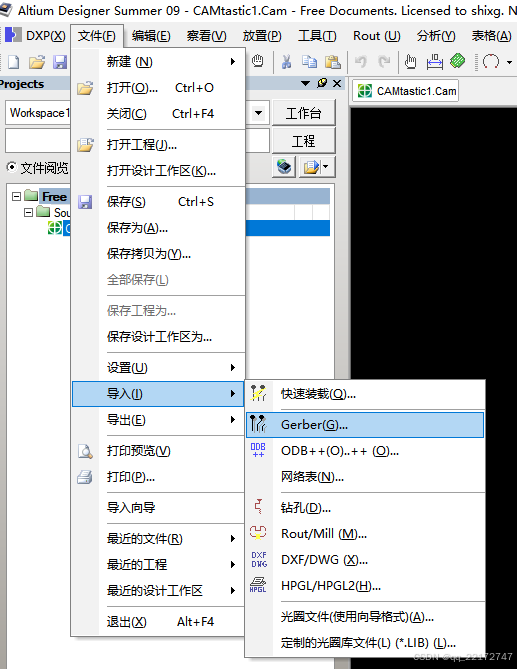Click the Open folder toolbar icon
The width and height of the screenshot is (517, 669).
pos(37,62)
